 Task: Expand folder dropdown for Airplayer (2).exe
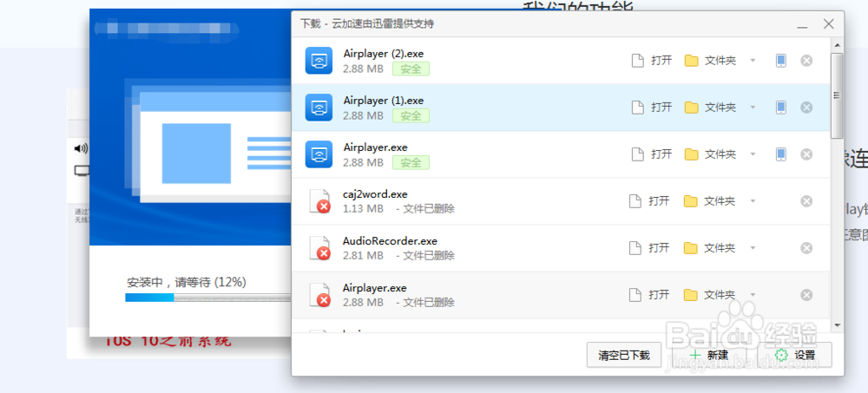tap(753, 61)
